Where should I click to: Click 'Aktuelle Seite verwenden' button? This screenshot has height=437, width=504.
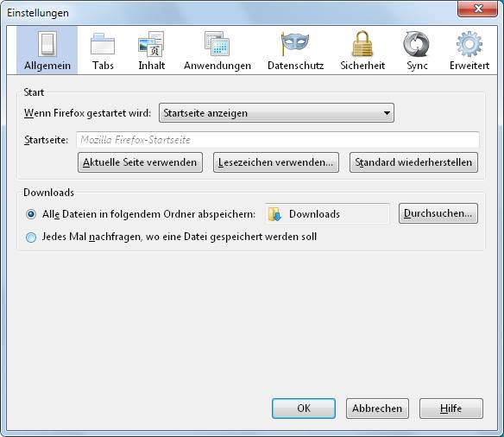click(x=140, y=162)
